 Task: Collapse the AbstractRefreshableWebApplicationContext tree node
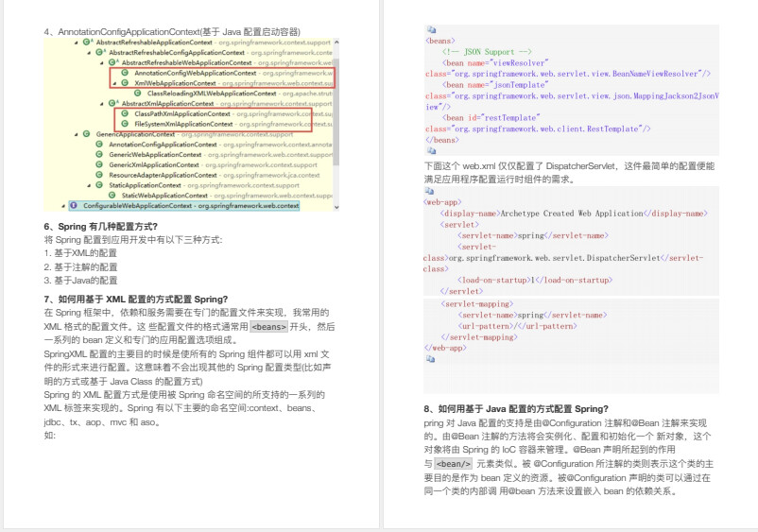(x=102, y=62)
